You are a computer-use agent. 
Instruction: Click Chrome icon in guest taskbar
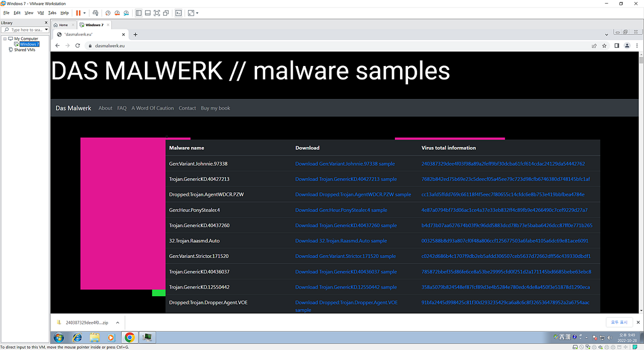[x=130, y=337]
